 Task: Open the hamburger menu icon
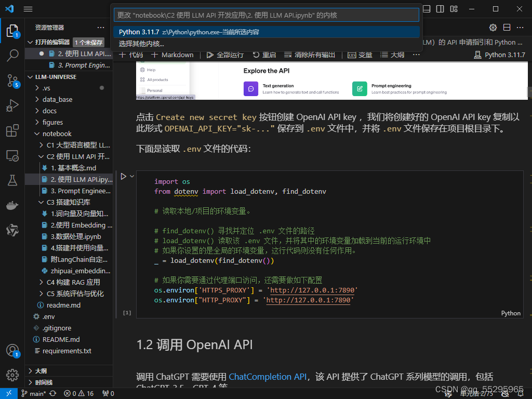pyautogui.click(x=28, y=9)
